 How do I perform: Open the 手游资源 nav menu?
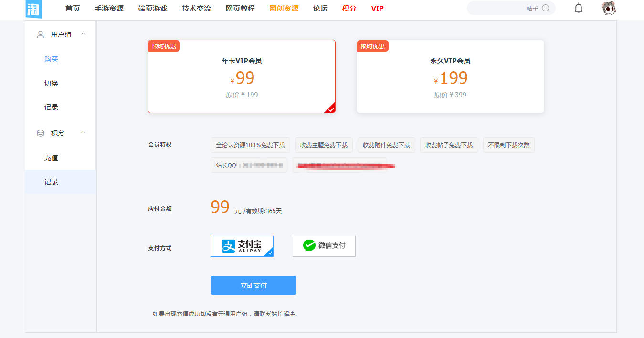click(109, 9)
